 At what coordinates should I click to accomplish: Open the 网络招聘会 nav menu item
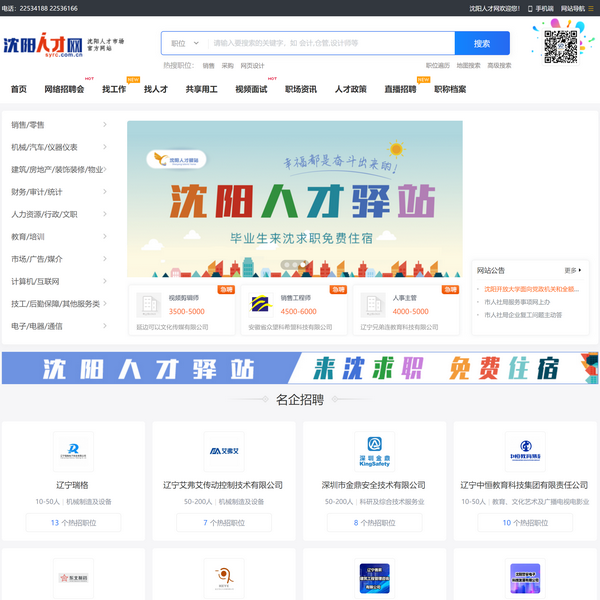(x=65, y=89)
